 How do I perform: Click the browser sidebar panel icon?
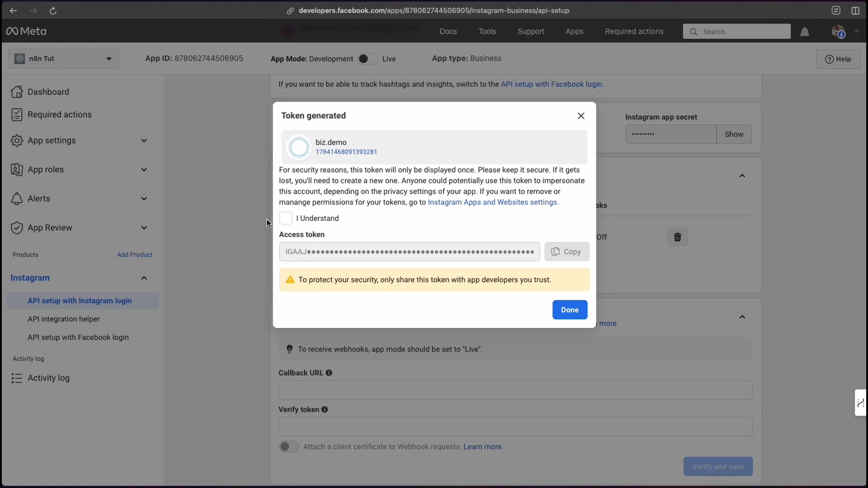click(x=855, y=10)
